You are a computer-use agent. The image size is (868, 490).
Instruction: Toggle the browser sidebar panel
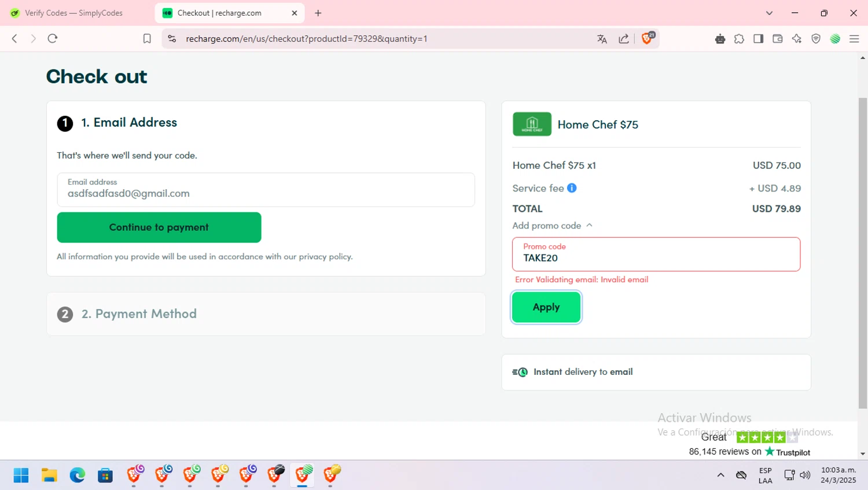(x=758, y=39)
